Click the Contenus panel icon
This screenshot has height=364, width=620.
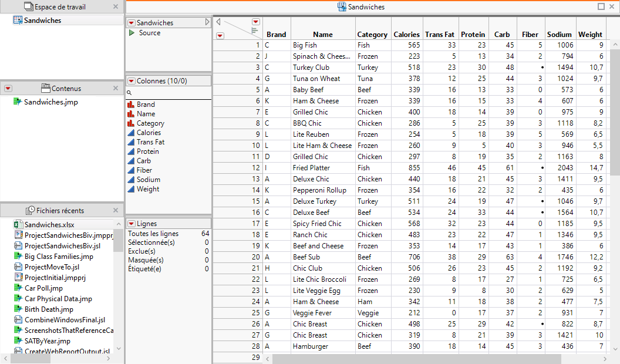(46, 88)
